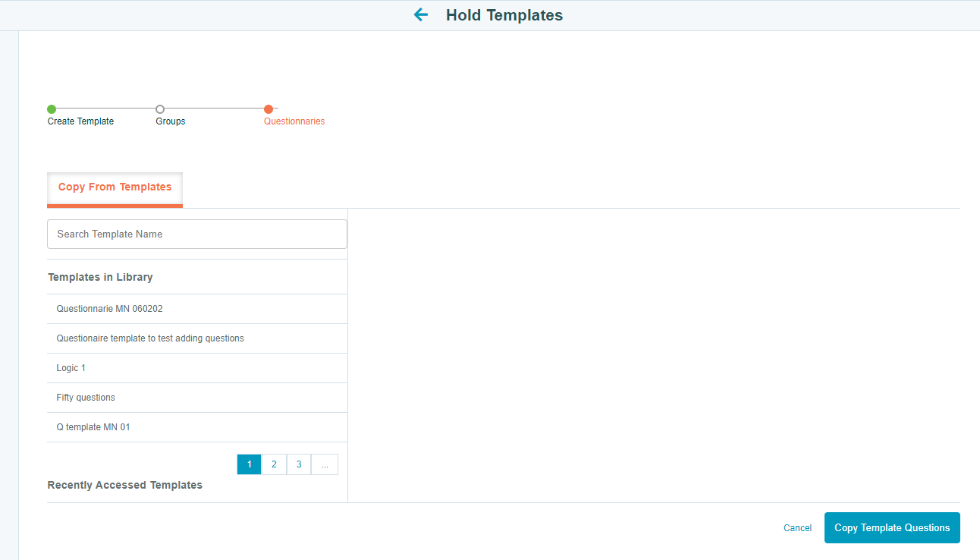
Task: Go to pagination page 3
Action: [299, 464]
